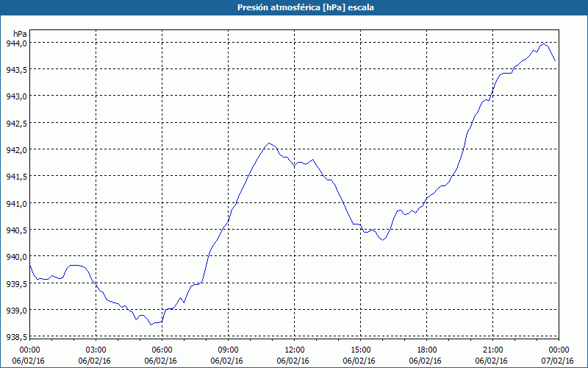This screenshot has width=588, height=368.
Task: Select the '943,0' pressure axis label
Action: (16, 96)
